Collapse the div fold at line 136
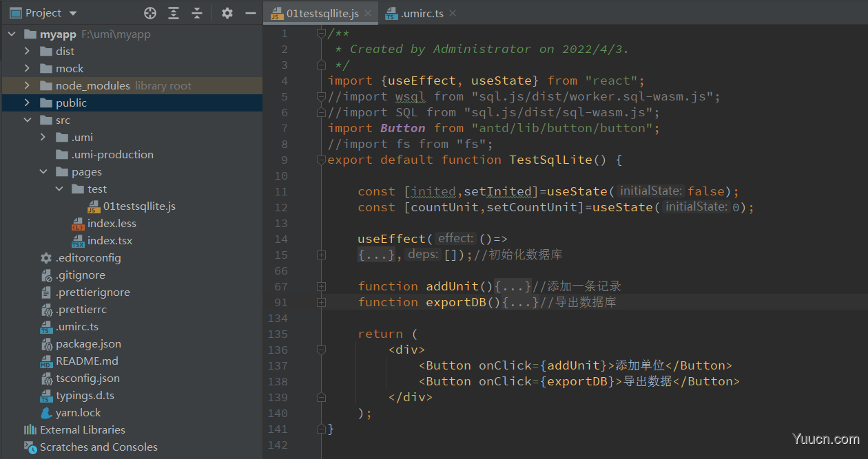868x459 pixels. (x=321, y=350)
